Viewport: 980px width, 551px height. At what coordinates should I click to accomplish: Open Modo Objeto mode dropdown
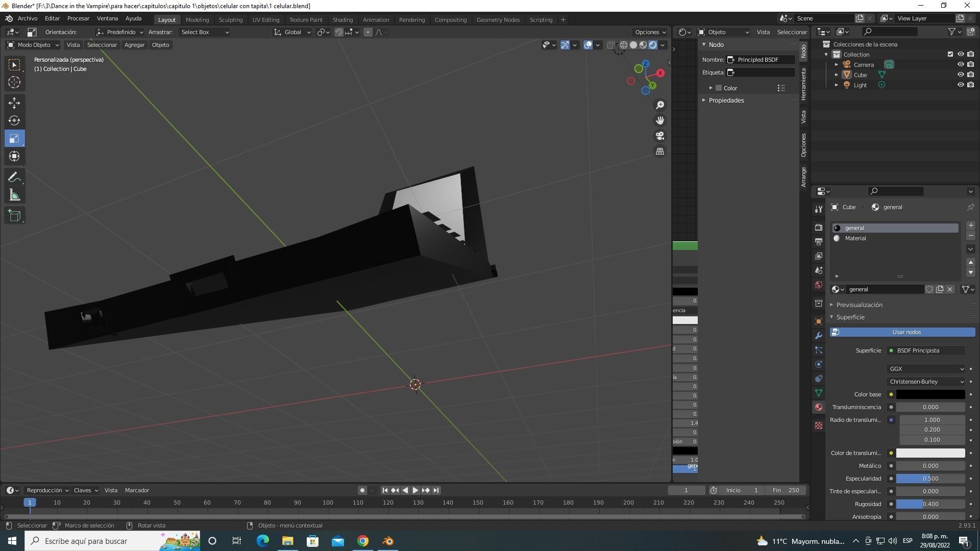coord(33,45)
